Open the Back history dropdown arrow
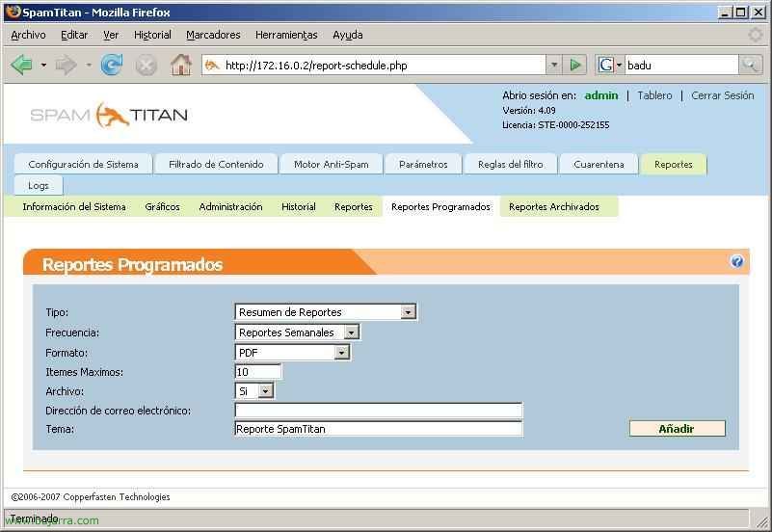 43,65
